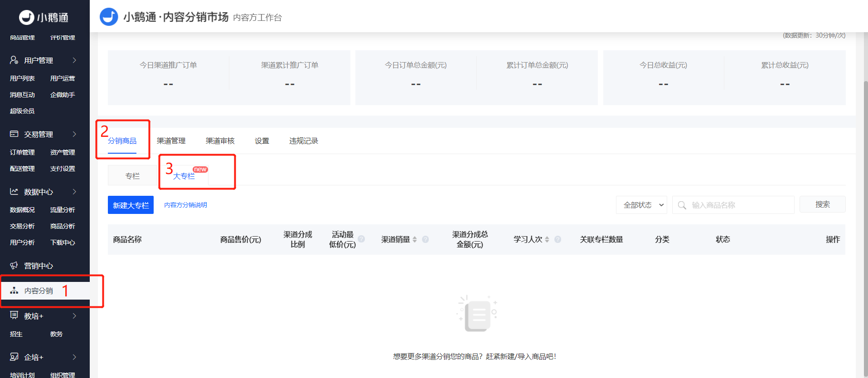Expand the 数据中心 menu chevron
The width and height of the screenshot is (868, 378).
pos(74,192)
